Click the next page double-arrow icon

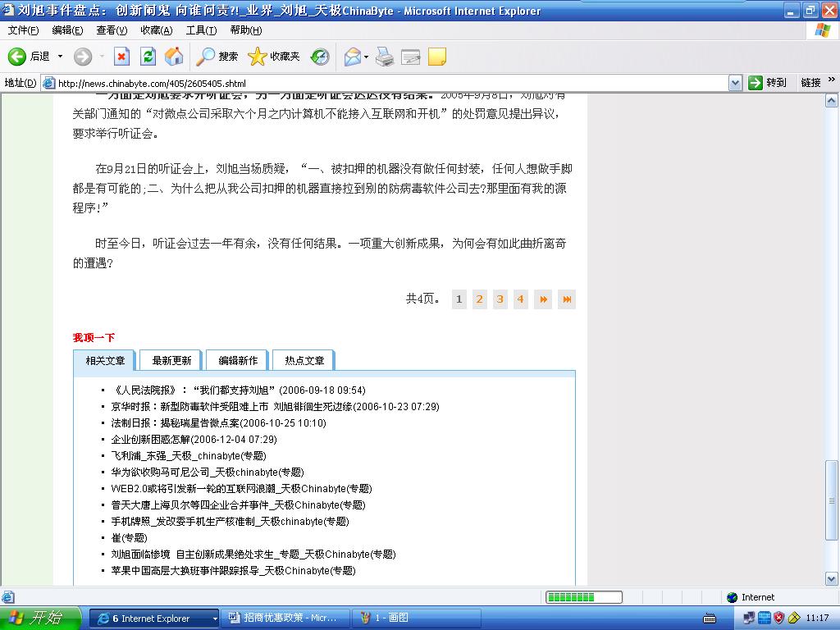click(x=543, y=299)
